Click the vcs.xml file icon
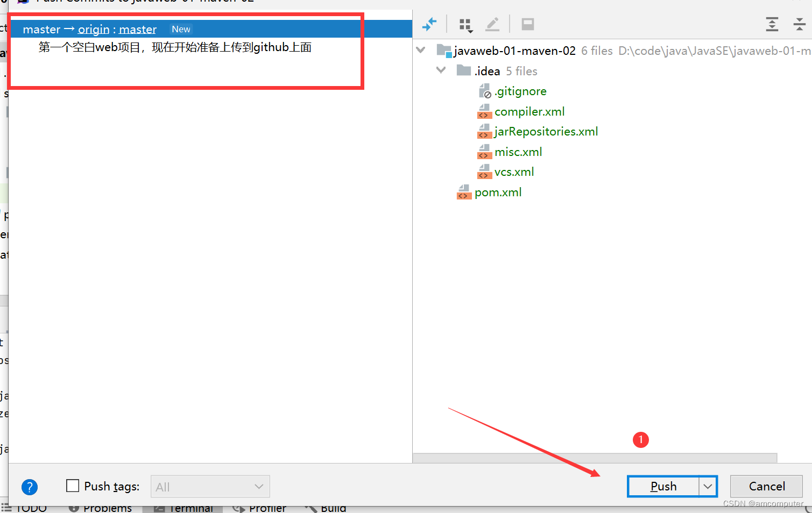Screen dimensions: 812x513 click(x=485, y=172)
